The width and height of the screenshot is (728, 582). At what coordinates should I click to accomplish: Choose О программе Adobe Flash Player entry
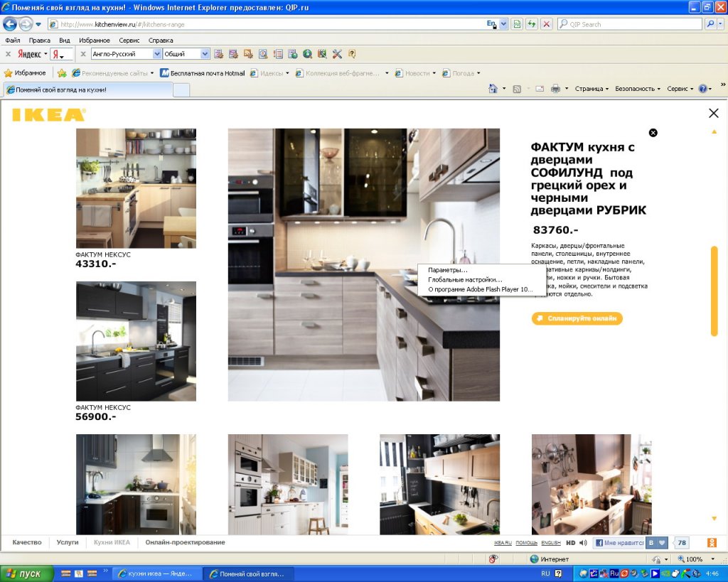(481, 289)
